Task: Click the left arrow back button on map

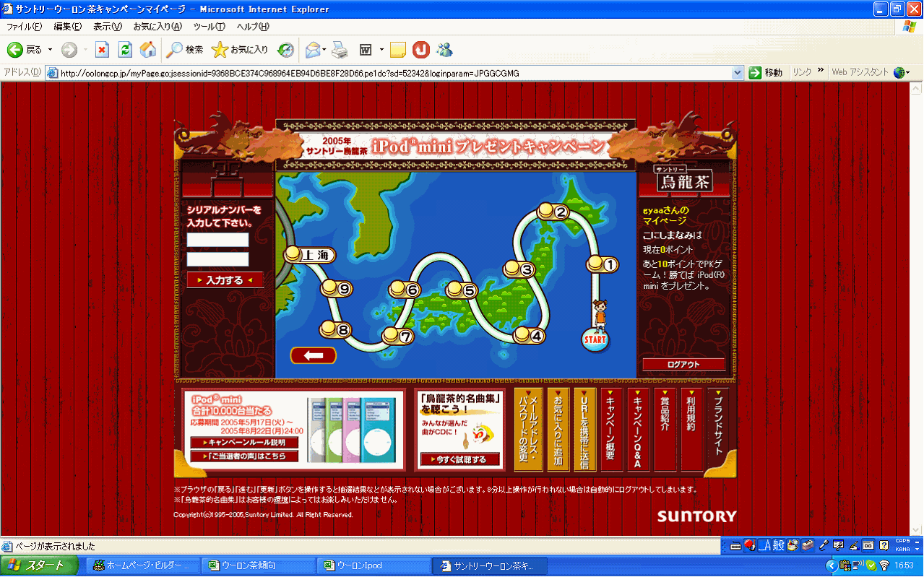Action: click(x=314, y=355)
